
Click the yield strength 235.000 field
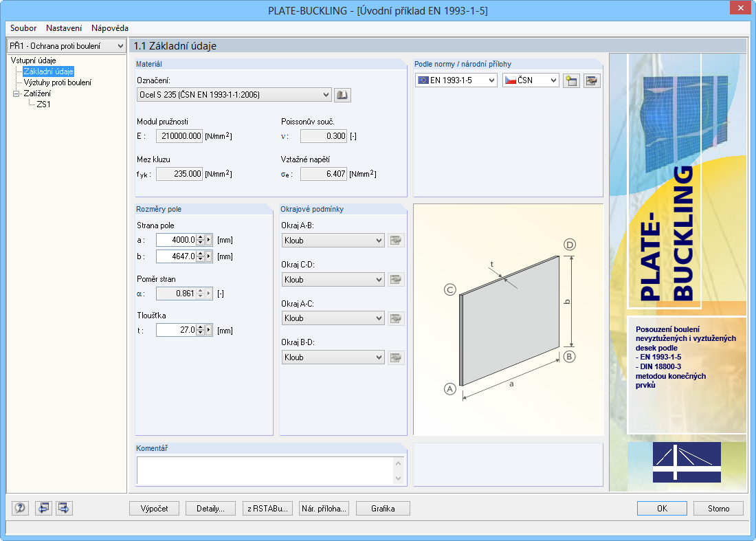click(x=179, y=174)
